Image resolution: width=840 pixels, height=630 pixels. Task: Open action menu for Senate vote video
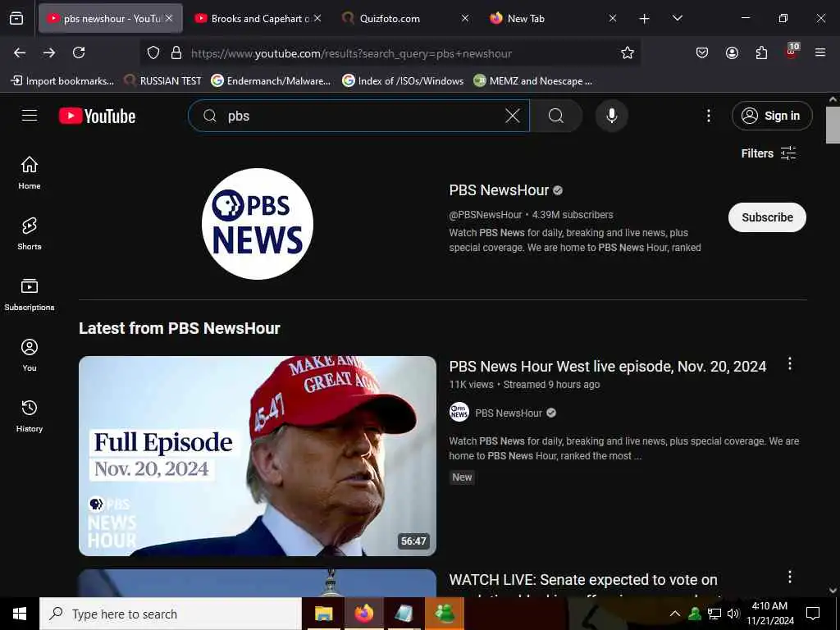[790, 577]
